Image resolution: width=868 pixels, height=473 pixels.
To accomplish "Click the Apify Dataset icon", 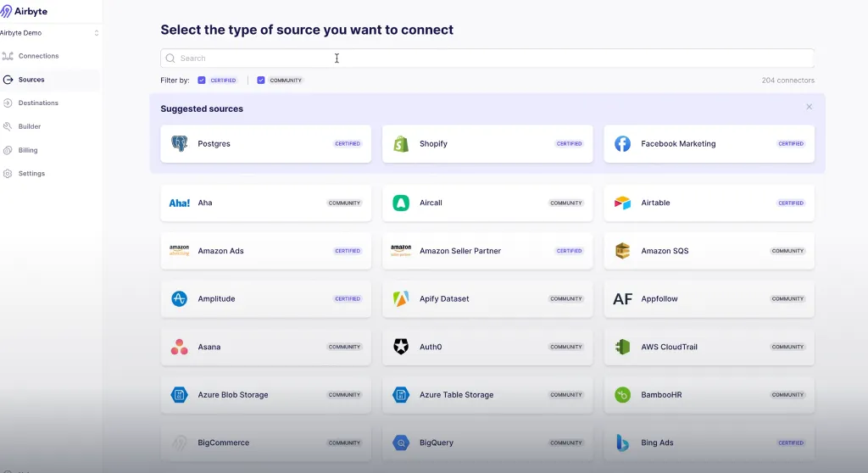I will pyautogui.click(x=401, y=298).
